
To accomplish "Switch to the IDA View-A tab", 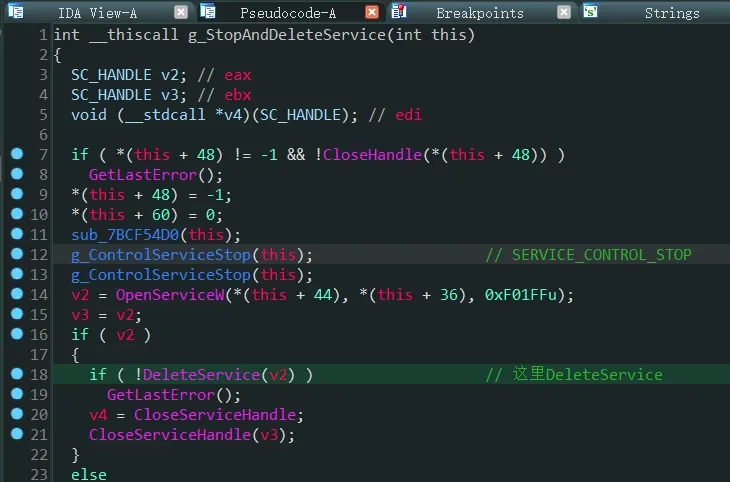I will 97,13.
